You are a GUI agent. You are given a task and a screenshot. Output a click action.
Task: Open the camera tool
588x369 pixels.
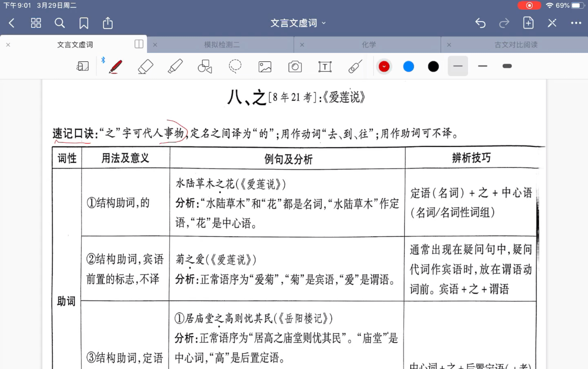coord(295,67)
